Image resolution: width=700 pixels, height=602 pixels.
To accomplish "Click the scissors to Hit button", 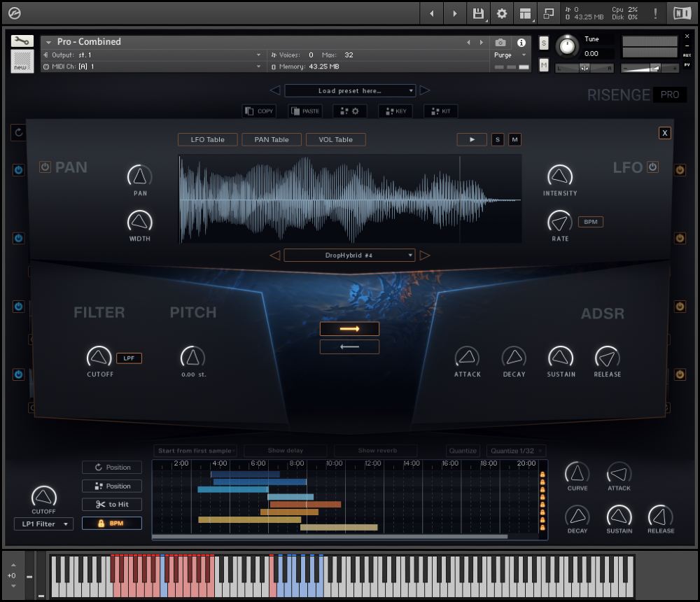I will [x=112, y=504].
